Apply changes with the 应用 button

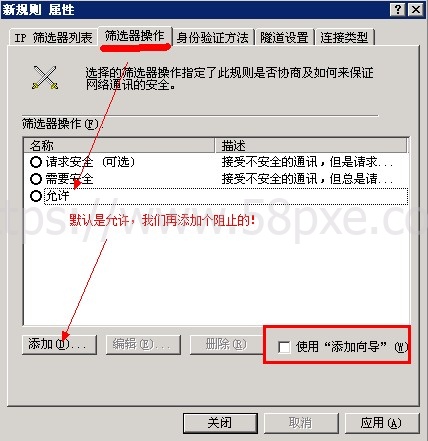[382, 423]
